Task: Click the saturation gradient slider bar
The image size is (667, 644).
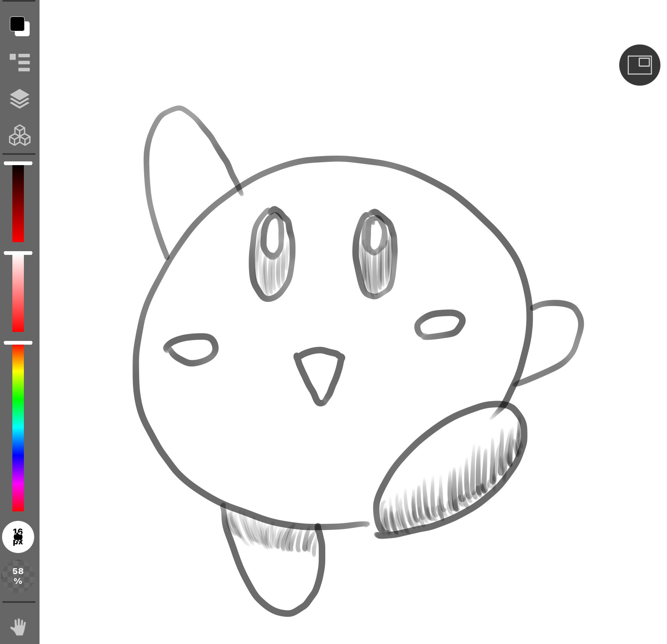Action: (18, 293)
